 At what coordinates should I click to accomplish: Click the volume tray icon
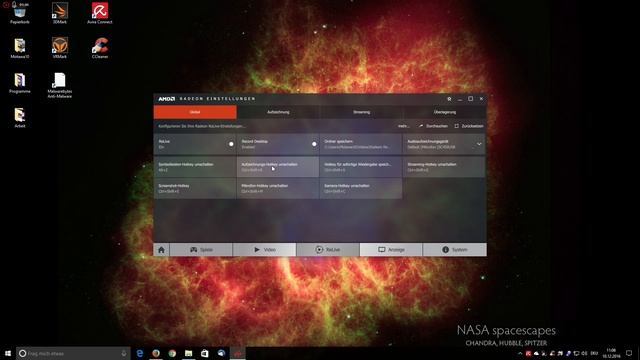(584, 353)
